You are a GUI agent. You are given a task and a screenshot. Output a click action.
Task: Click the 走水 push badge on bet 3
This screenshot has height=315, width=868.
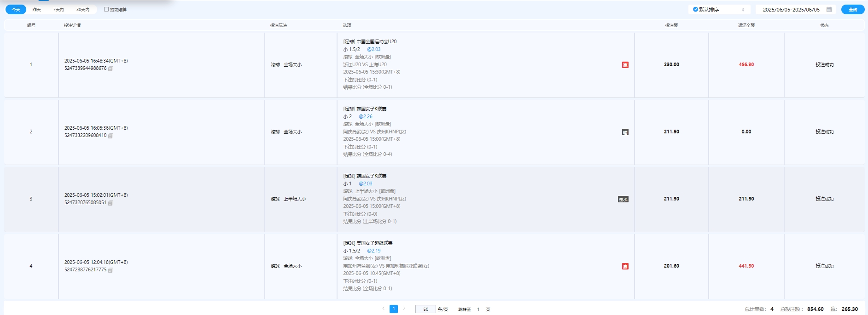coord(623,199)
